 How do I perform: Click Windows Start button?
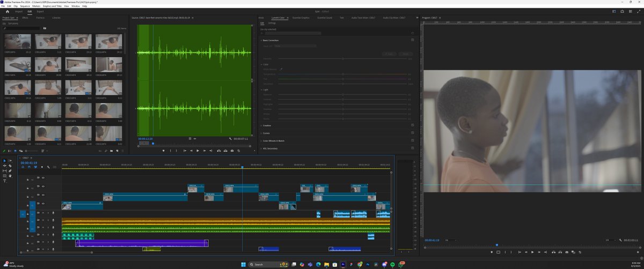tap(244, 264)
